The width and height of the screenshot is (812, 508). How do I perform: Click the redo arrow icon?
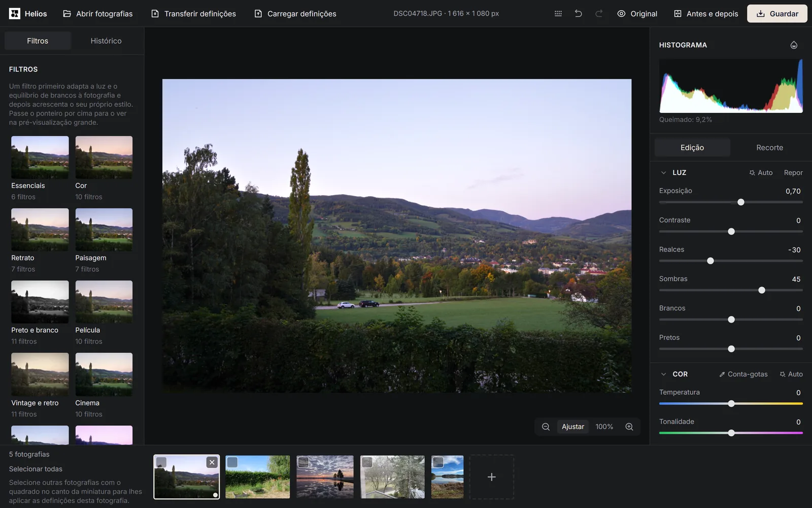pos(599,14)
